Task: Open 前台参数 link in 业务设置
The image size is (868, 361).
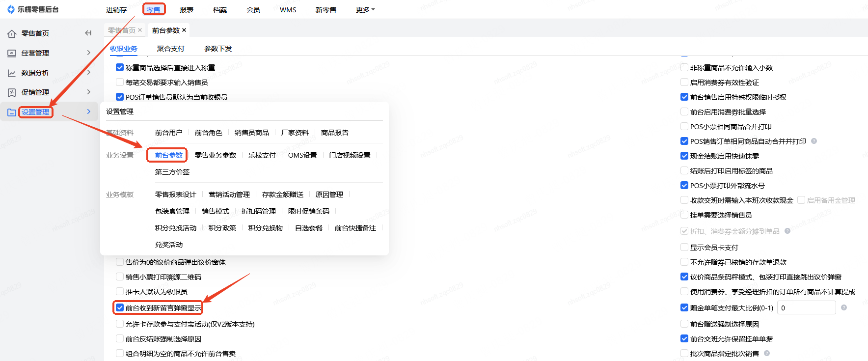Action: 169,155
